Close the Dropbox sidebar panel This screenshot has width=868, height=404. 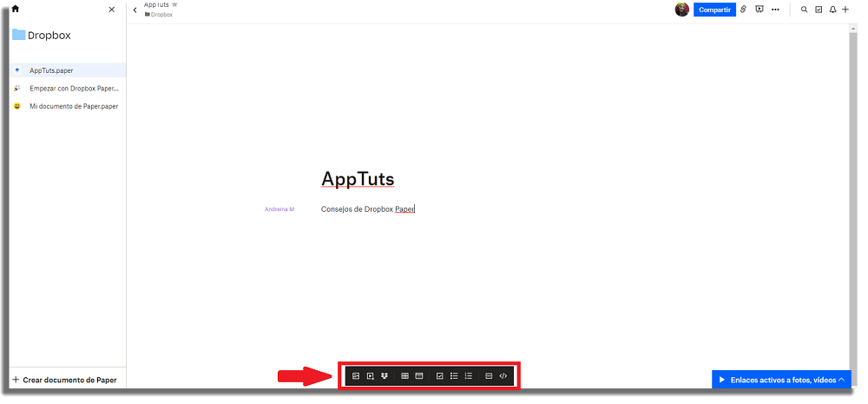[x=112, y=10]
